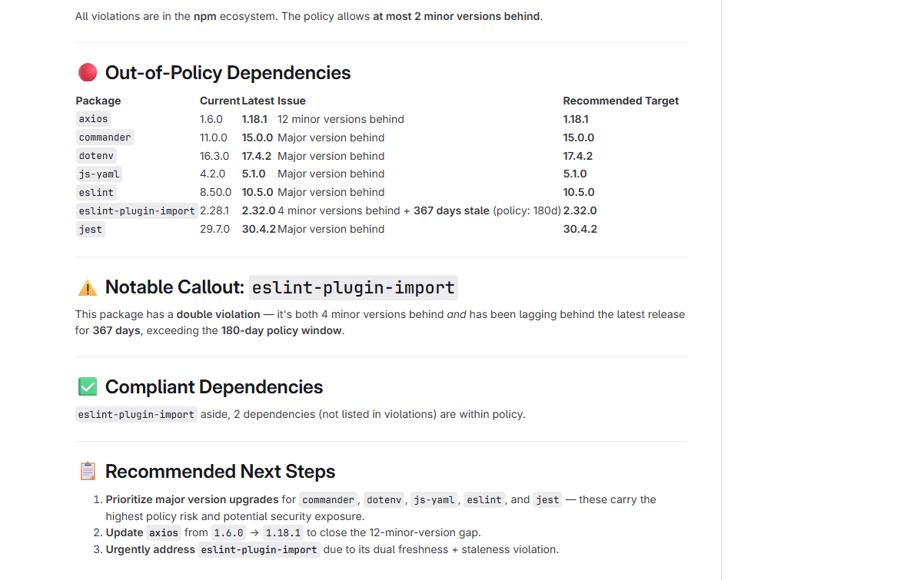Select the axios package tag in the table
This screenshot has width=924, height=580.
[x=93, y=119]
